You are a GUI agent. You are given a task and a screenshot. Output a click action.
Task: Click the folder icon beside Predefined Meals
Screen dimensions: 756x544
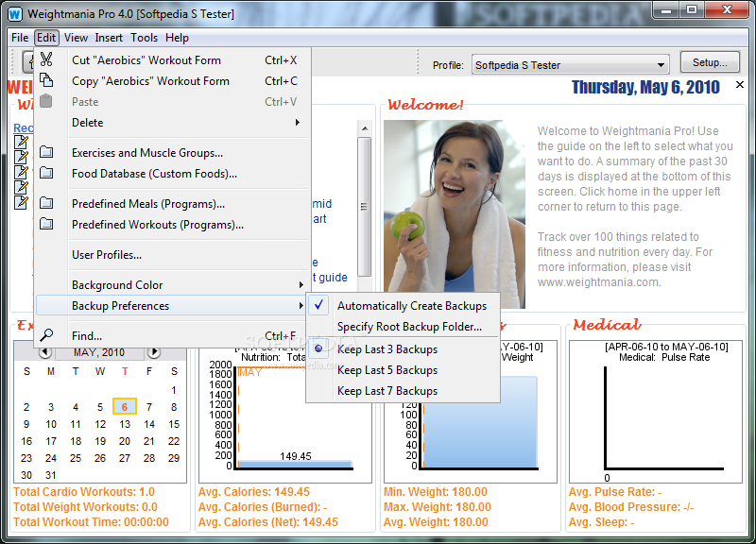46,203
